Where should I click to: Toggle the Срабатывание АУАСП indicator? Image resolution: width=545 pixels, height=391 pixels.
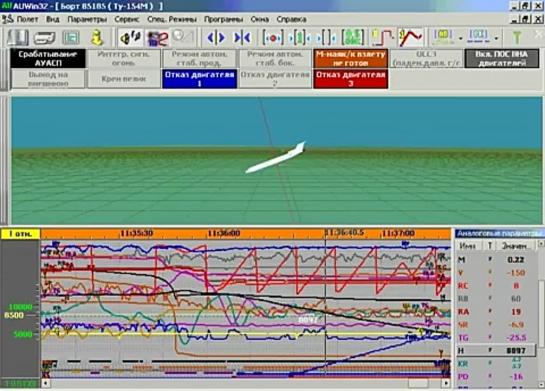[48, 58]
